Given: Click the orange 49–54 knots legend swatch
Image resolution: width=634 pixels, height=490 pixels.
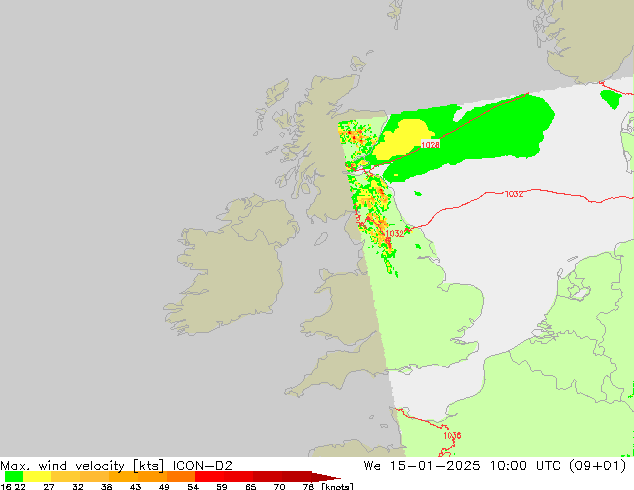Looking at the screenshot, I should [x=181, y=477].
